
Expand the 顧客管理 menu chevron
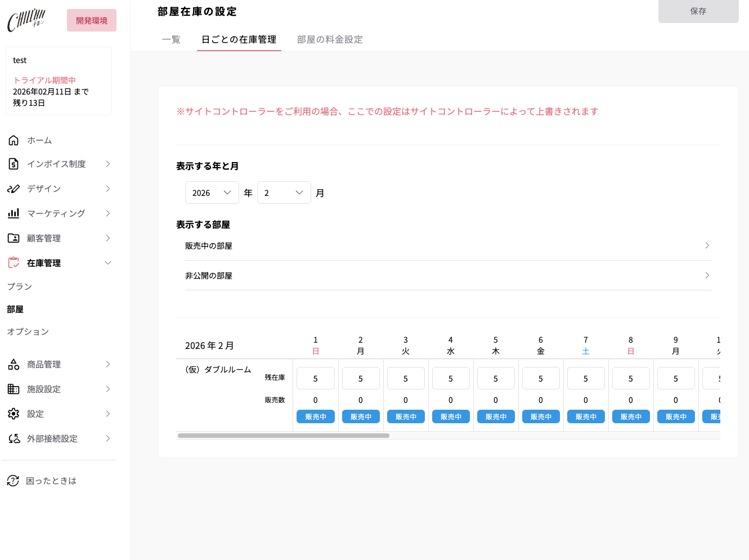coord(108,238)
